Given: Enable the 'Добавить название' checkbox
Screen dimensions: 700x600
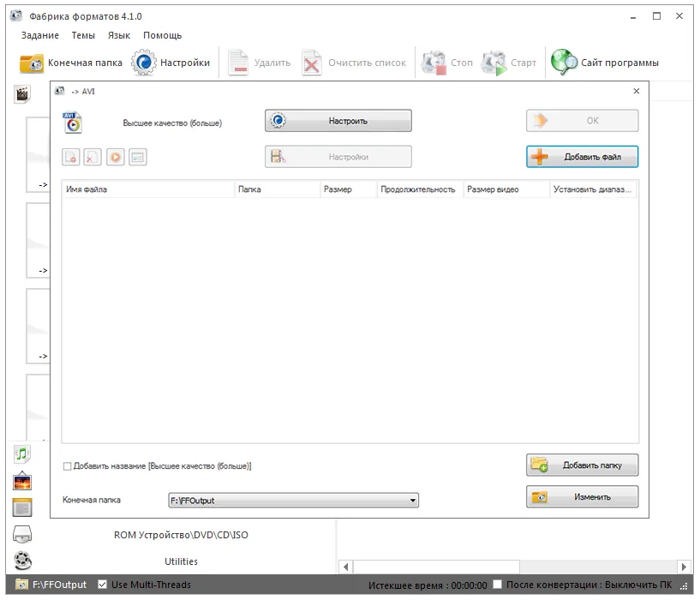Looking at the screenshot, I should point(68,466).
